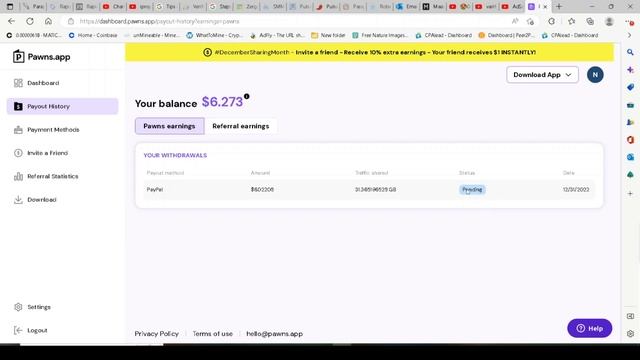640x360 pixels.
Task: Switch to Referral earnings tab
Action: (241, 126)
